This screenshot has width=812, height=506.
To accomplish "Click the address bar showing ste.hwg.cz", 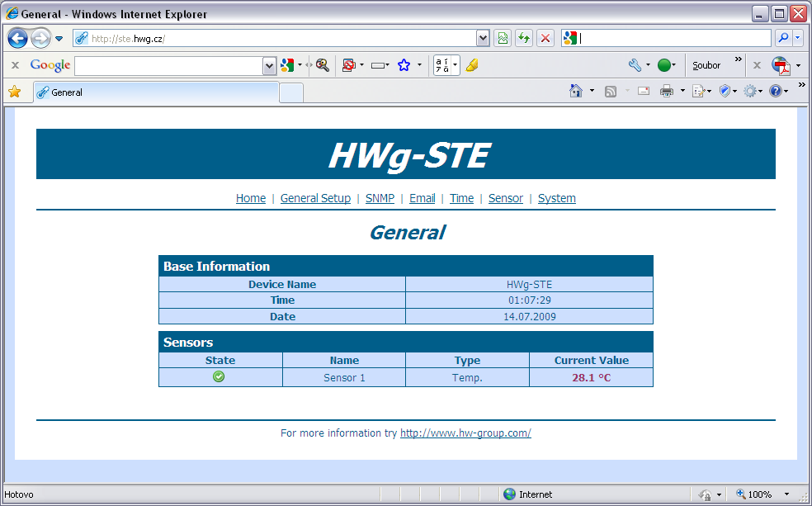I will pos(275,38).
